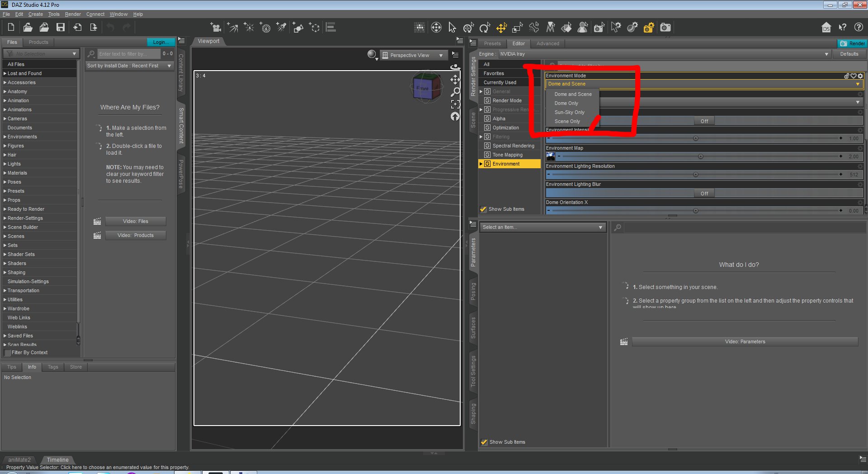Switch to the Presets tab in Render Settings

point(492,44)
